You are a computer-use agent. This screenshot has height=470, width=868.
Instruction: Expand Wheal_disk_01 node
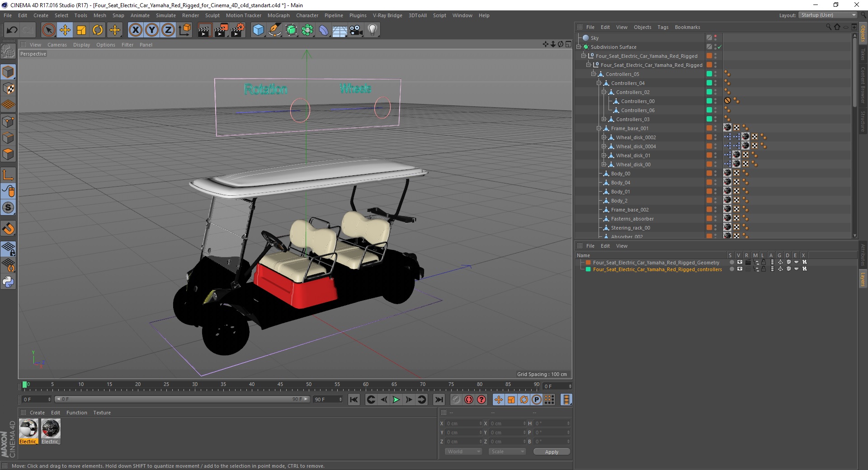(x=604, y=155)
